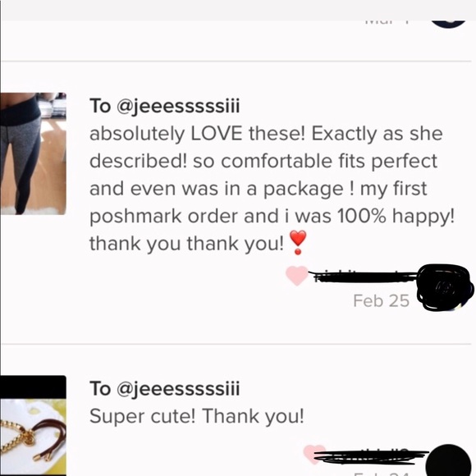476x476 pixels.
Task: Tap the pink heart under Super cute review
Action: coord(314,454)
